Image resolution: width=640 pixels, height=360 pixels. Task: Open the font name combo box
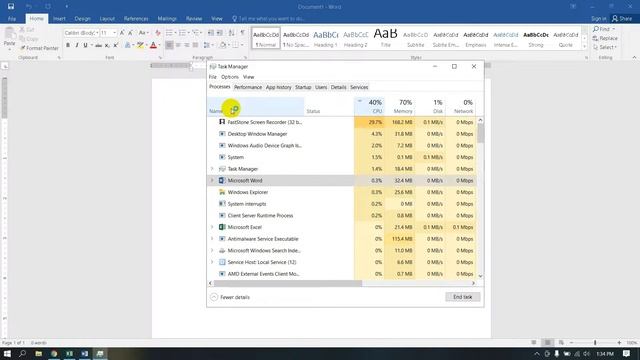click(81, 33)
